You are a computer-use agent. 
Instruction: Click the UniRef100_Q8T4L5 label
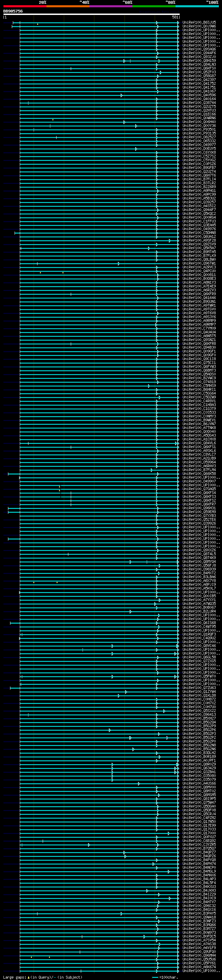point(199,553)
